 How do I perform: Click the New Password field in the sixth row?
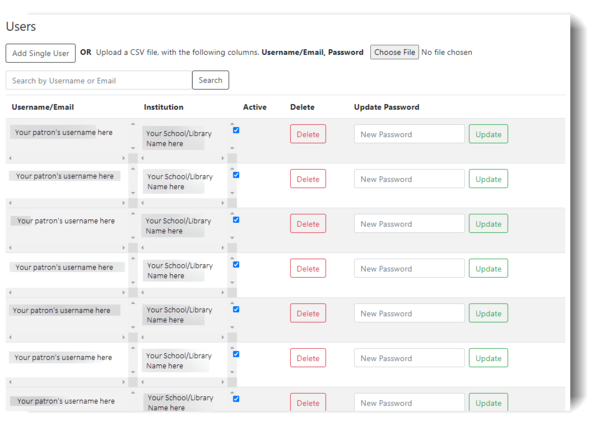click(409, 358)
